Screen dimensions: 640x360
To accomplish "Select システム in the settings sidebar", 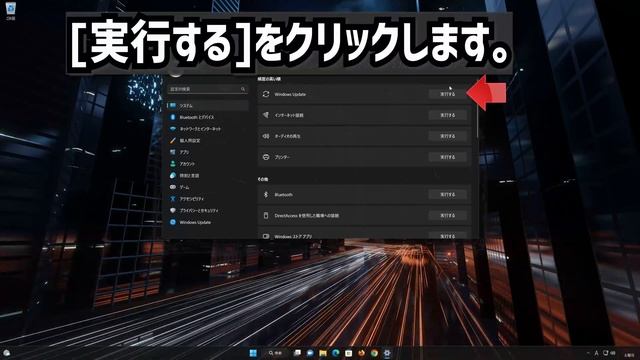I will pos(208,105).
